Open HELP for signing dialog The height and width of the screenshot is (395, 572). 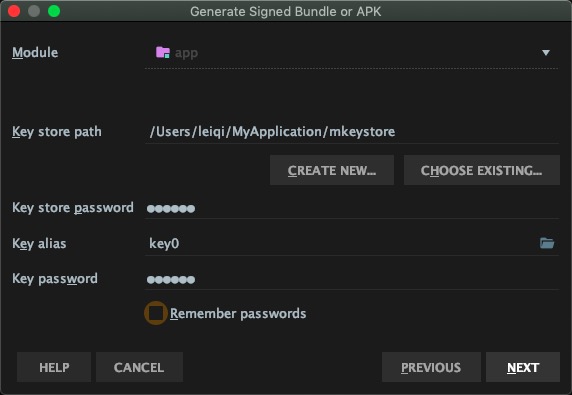54,367
